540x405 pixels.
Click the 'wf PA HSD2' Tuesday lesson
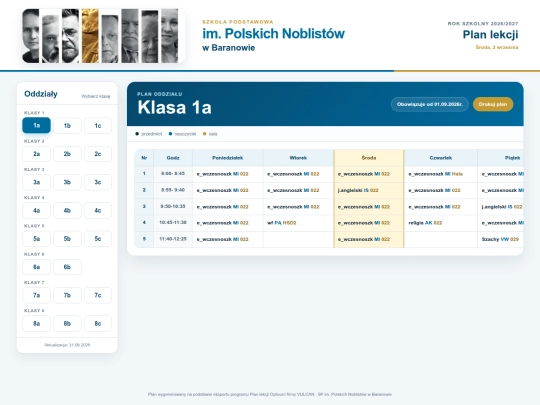282,223
